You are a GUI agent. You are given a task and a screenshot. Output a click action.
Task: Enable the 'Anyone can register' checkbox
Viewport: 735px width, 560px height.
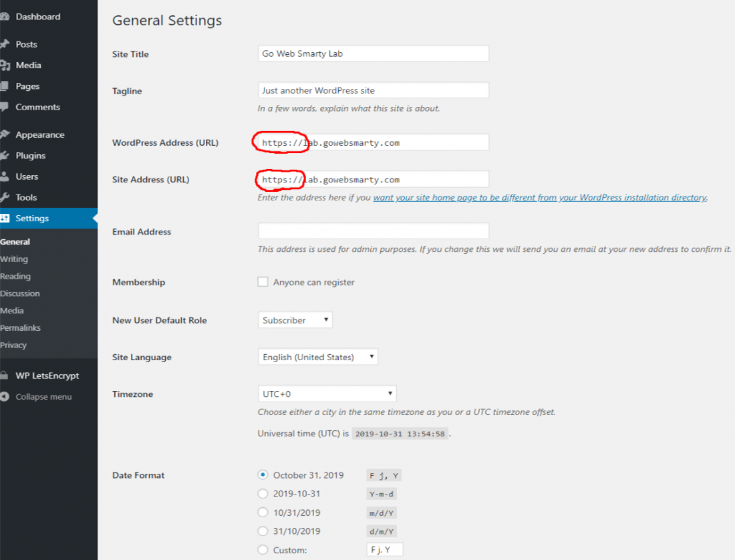(x=263, y=281)
